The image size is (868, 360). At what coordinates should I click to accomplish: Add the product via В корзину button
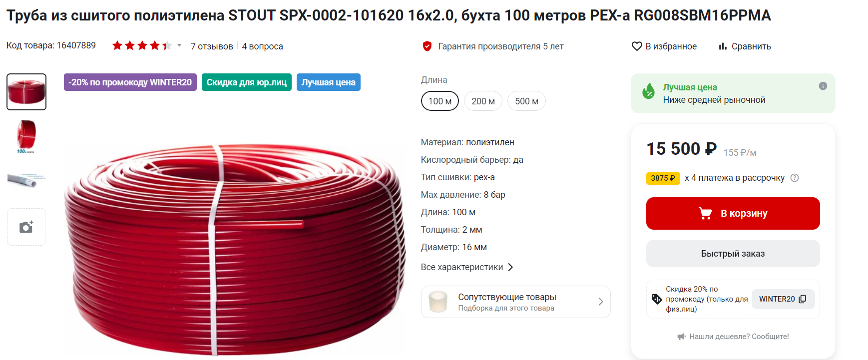tap(733, 214)
